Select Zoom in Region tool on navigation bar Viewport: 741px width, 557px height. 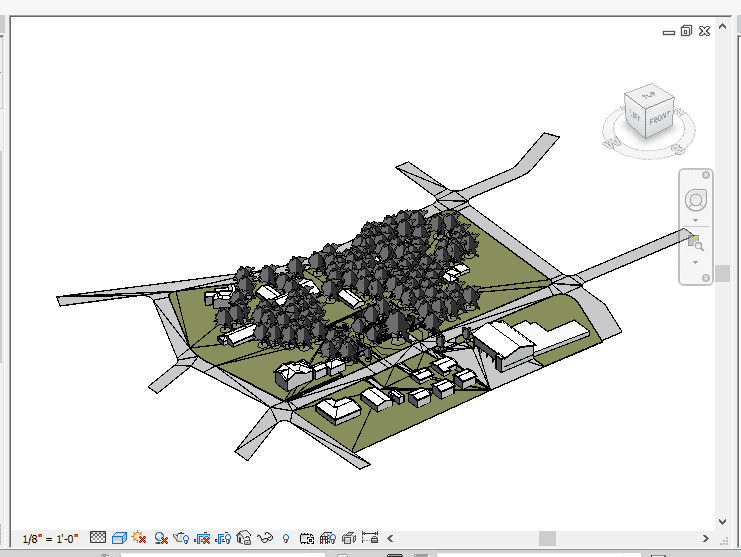point(695,242)
